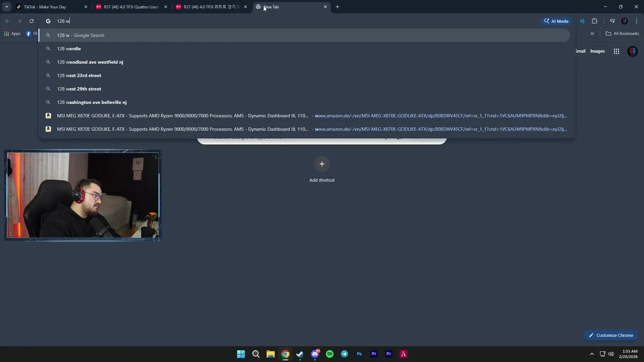The height and width of the screenshot is (362, 644).
Task: Pick 128 woodland ave westfield nj suggestion
Action: [304, 62]
